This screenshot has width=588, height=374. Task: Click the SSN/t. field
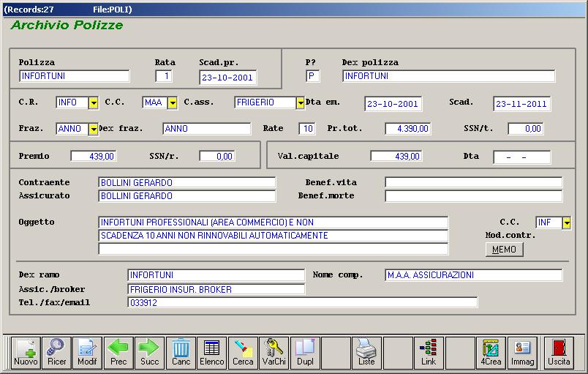[526, 129]
